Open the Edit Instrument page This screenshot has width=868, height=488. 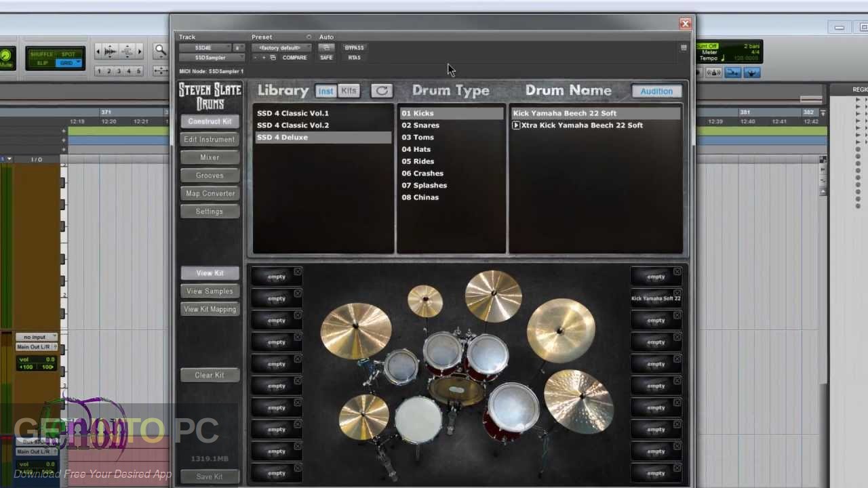(210, 139)
